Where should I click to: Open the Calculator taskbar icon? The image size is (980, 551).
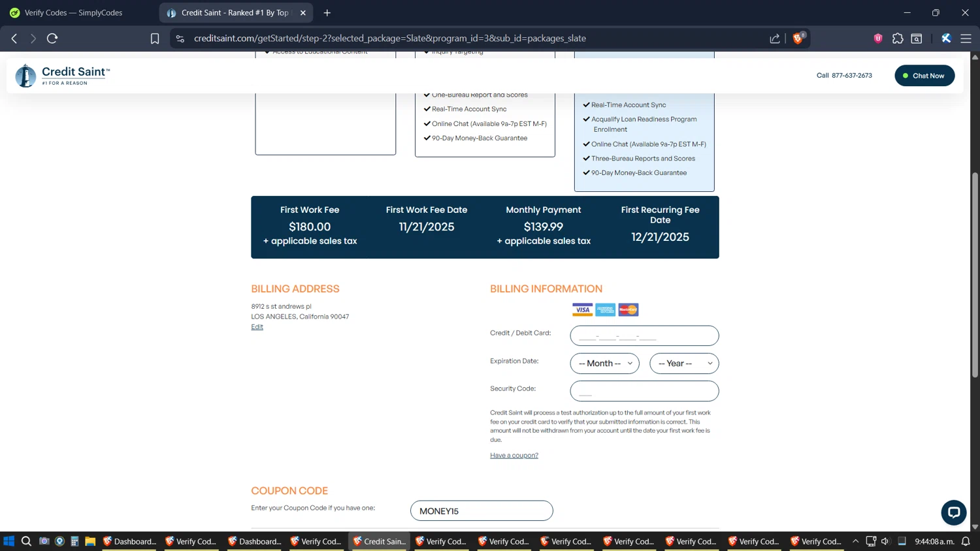(74, 541)
